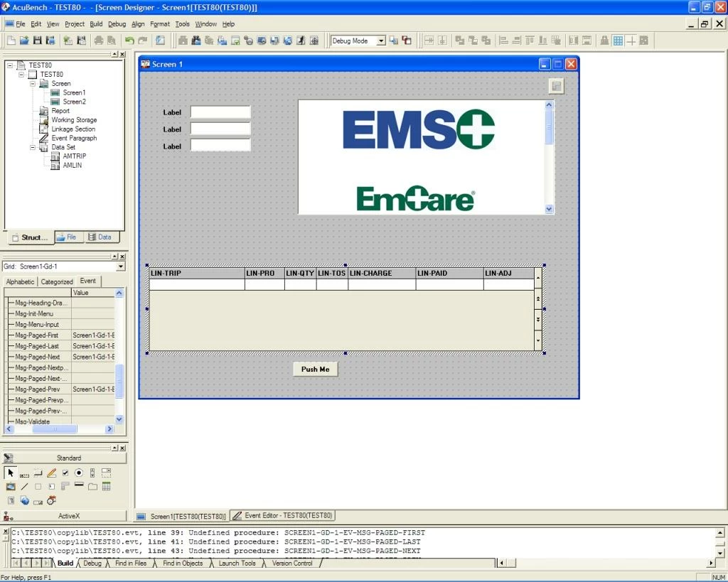Collapse the top-level TEST80 tree node
Screen dimensions: 728x582
(10, 65)
